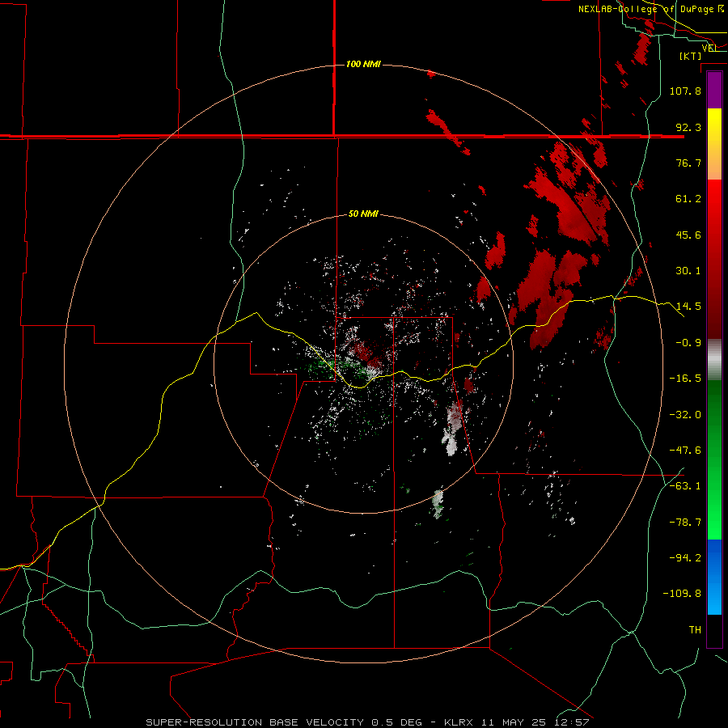Click the -94.2 legend value

pyautogui.click(x=685, y=558)
